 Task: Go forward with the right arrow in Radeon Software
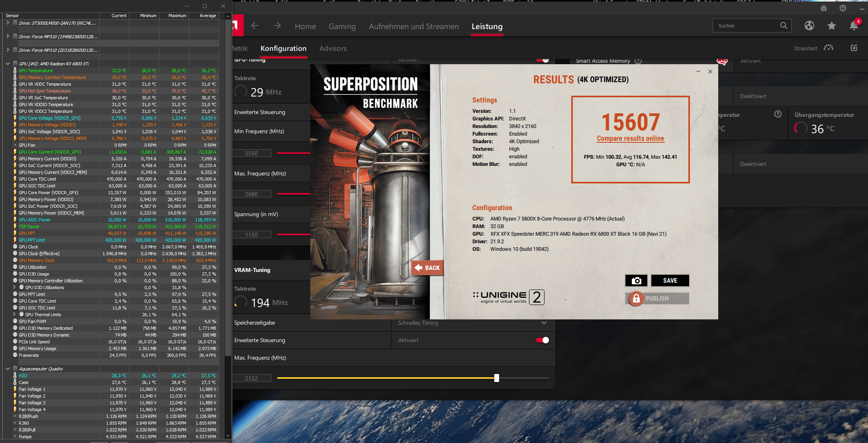(278, 26)
